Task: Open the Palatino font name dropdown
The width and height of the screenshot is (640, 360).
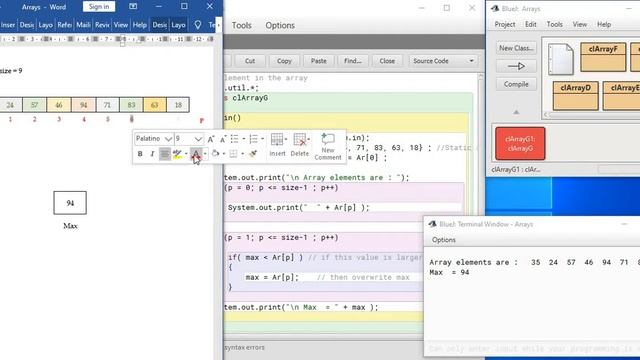Action: 168,139
